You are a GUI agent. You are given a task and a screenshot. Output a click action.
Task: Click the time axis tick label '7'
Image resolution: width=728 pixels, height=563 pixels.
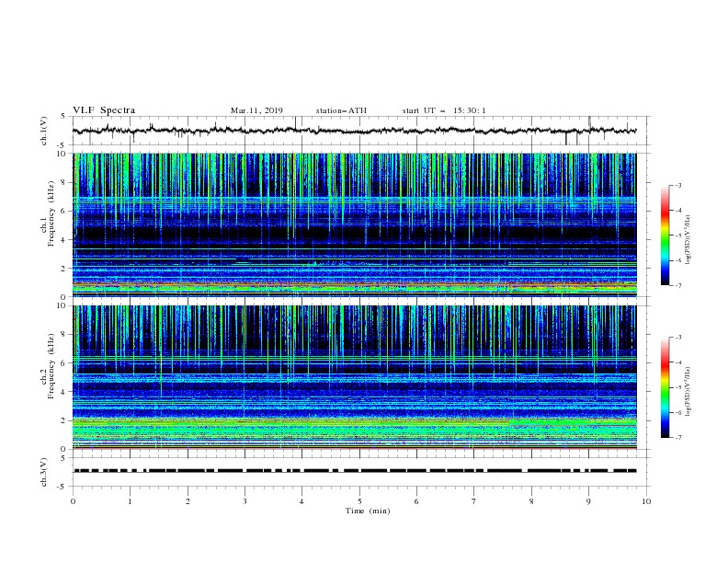coord(474,501)
